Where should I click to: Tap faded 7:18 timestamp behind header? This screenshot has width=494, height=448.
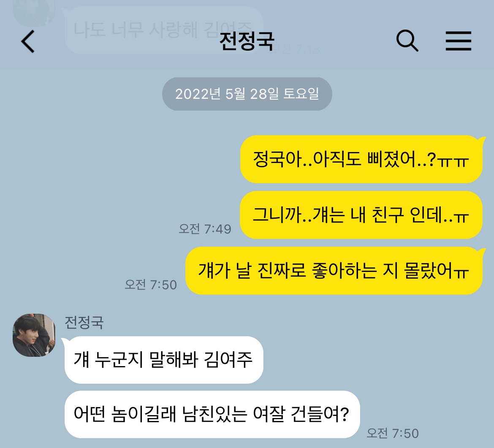pos(297,49)
